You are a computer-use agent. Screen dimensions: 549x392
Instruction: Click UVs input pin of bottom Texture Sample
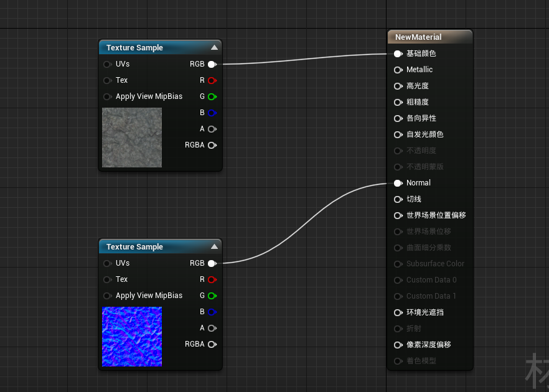(x=107, y=264)
